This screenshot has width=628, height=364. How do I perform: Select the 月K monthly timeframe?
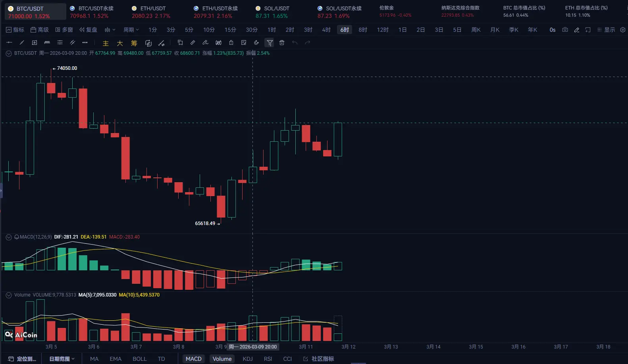click(x=495, y=30)
